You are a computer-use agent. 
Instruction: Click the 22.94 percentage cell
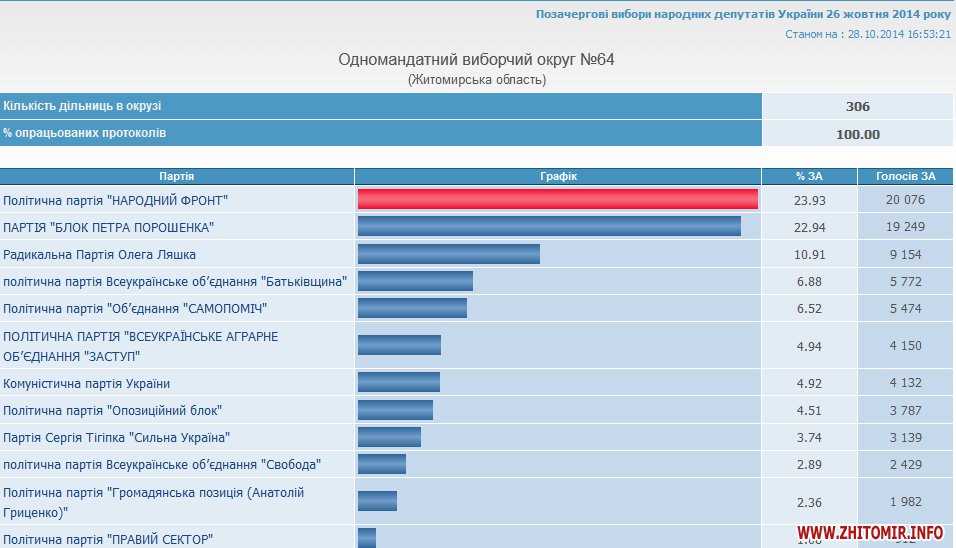pos(808,227)
